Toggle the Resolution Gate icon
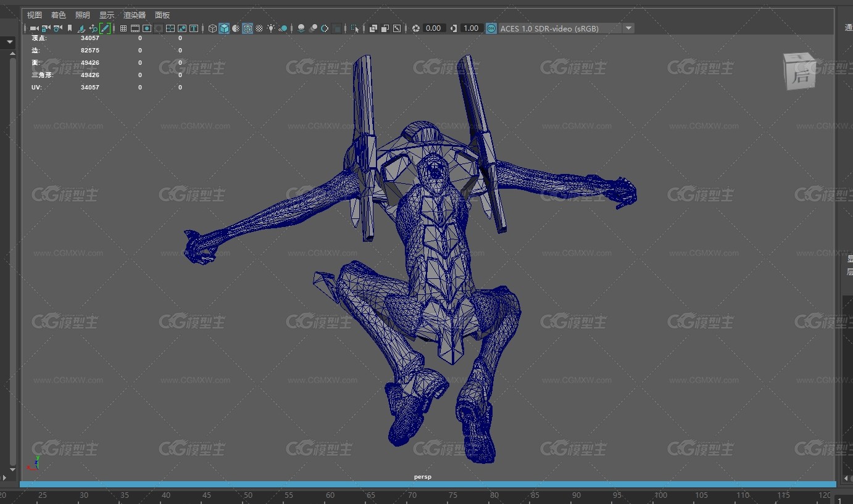 147,28
